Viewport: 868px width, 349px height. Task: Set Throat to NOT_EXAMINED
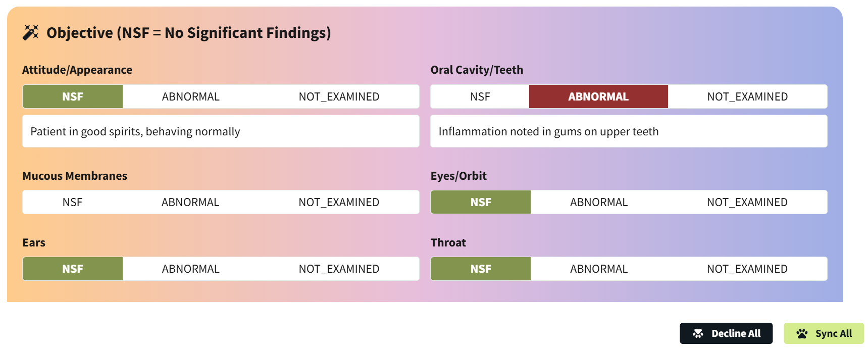click(747, 269)
